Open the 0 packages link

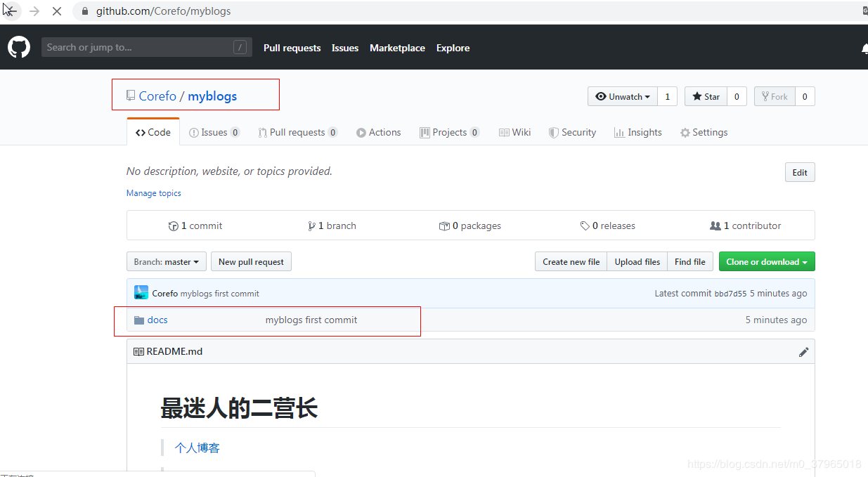[470, 226]
